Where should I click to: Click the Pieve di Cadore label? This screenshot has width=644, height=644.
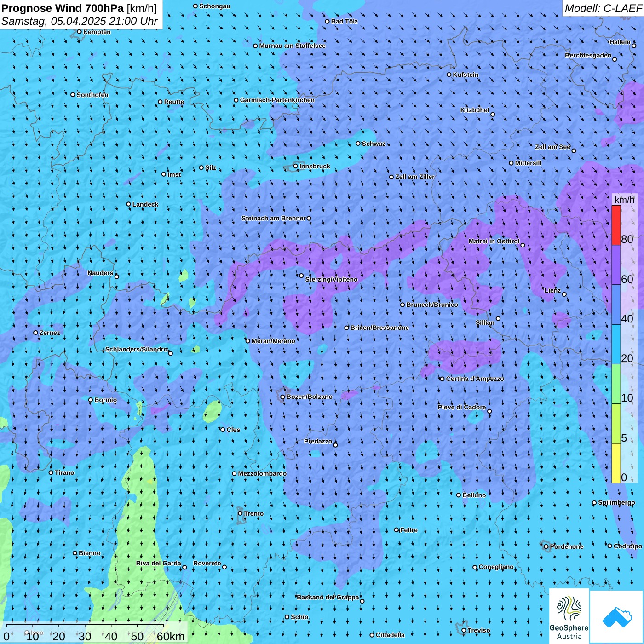click(462, 407)
